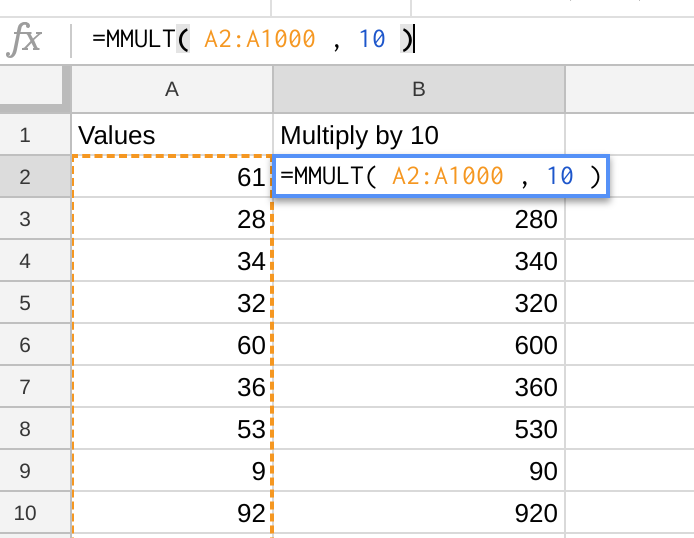Select column B header
Screen dimensions: 694x538
(419, 89)
